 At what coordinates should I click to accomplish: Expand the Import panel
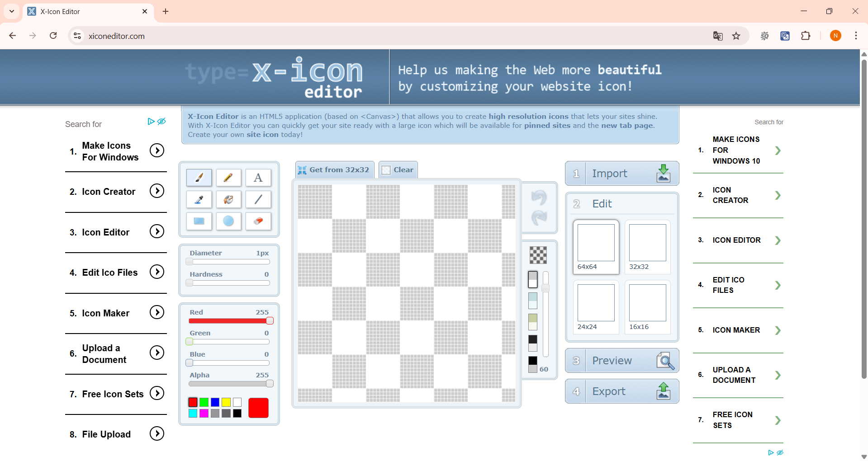coord(622,174)
